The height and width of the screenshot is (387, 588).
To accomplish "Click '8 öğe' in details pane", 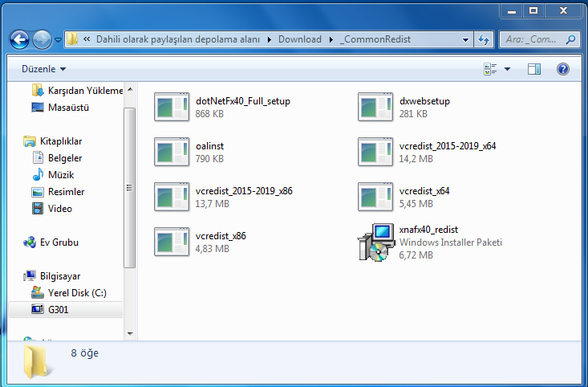I will [85, 353].
